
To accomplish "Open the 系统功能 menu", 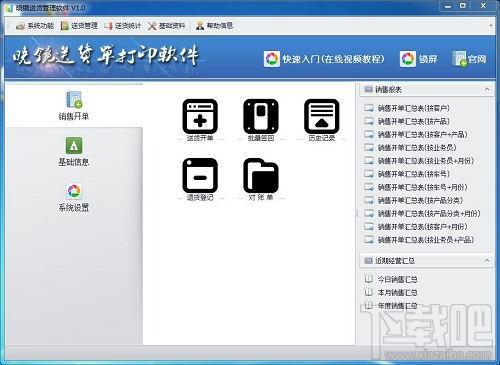I will point(35,26).
